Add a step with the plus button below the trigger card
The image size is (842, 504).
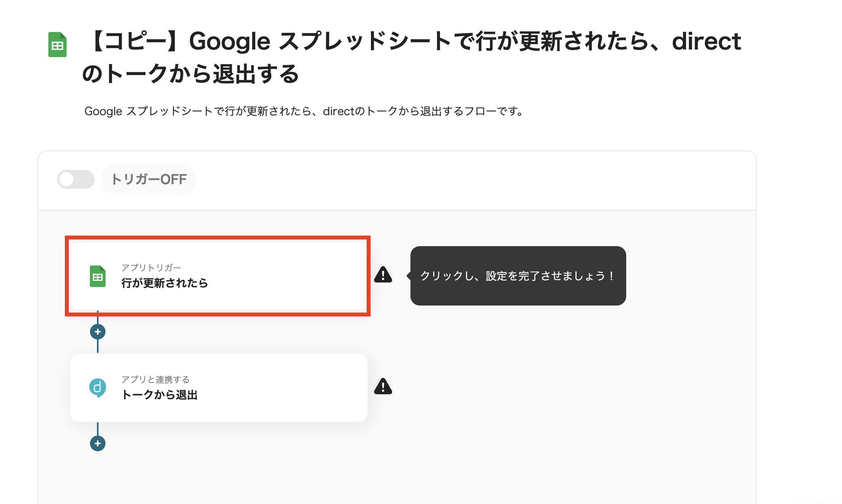pos(98,332)
